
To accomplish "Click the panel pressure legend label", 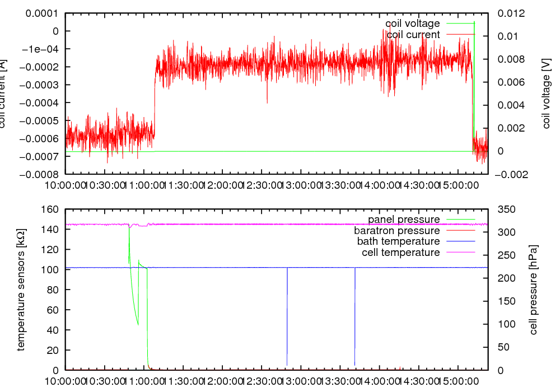I will pos(403,219).
